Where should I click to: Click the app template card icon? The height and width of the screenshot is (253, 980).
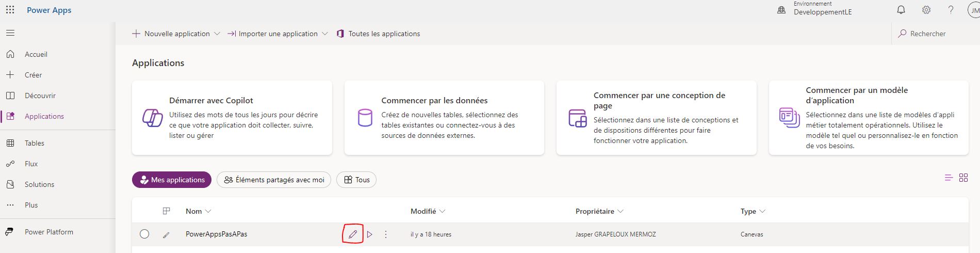[x=790, y=118]
